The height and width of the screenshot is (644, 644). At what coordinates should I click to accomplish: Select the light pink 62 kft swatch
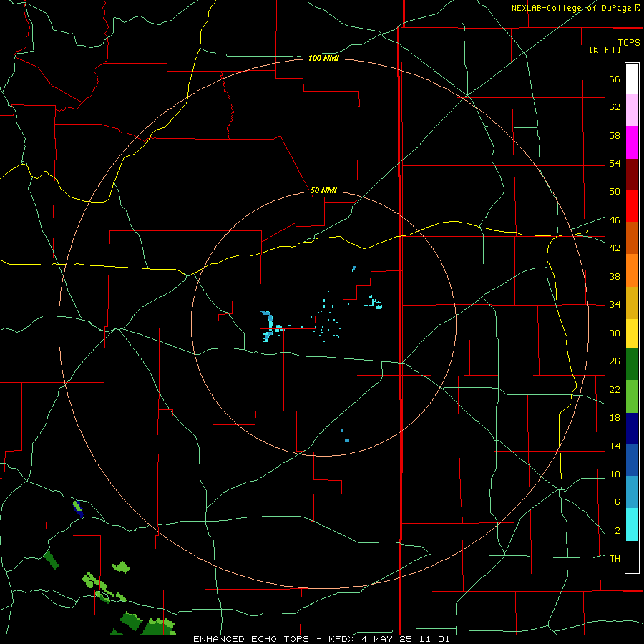click(x=632, y=110)
